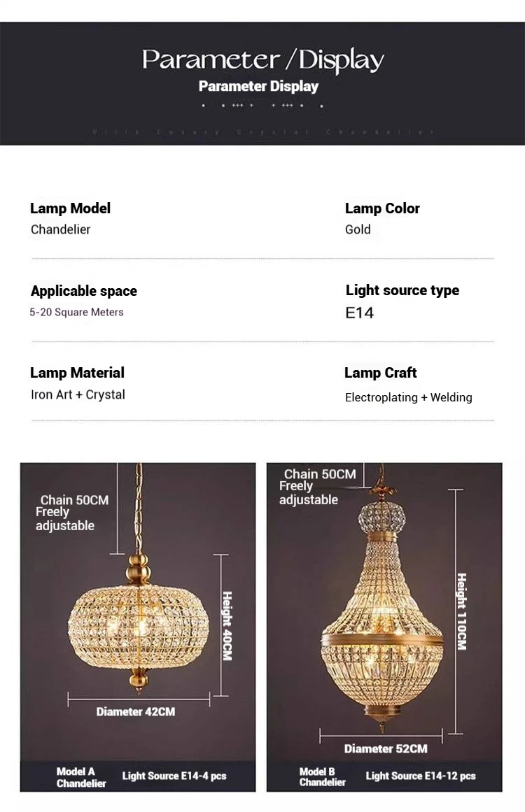Screen dimensions: 525x812
Task: Click the 'Light Source E14-12 pcs' caption
Action: [421, 776]
